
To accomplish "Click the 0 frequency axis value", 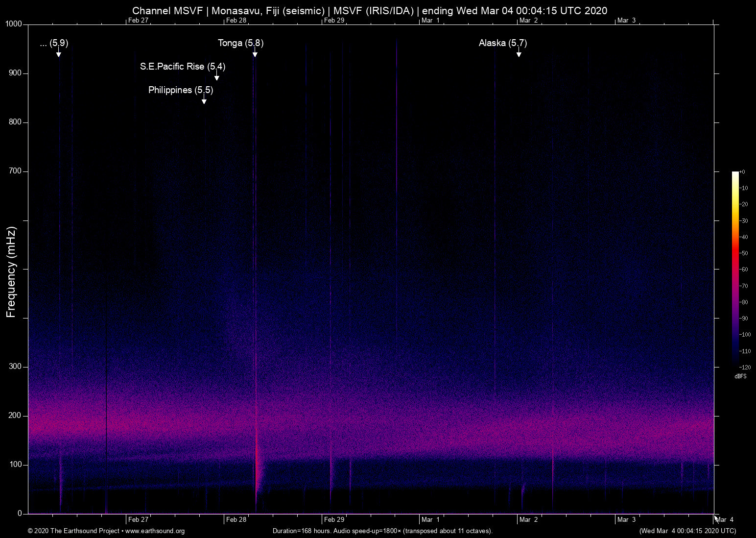I will pos(20,514).
